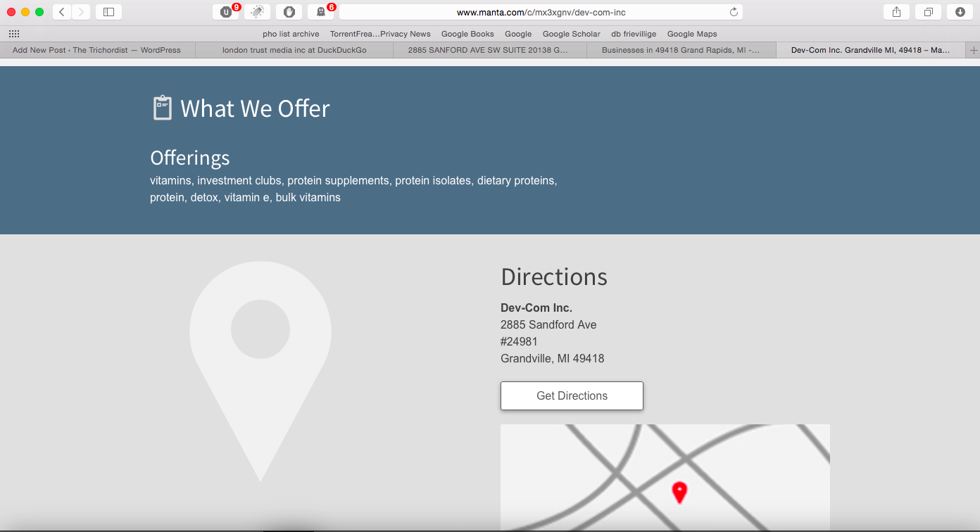Viewport: 980px width, 532px height.
Task: Open the uBlock extension icon
Action: 226,12
